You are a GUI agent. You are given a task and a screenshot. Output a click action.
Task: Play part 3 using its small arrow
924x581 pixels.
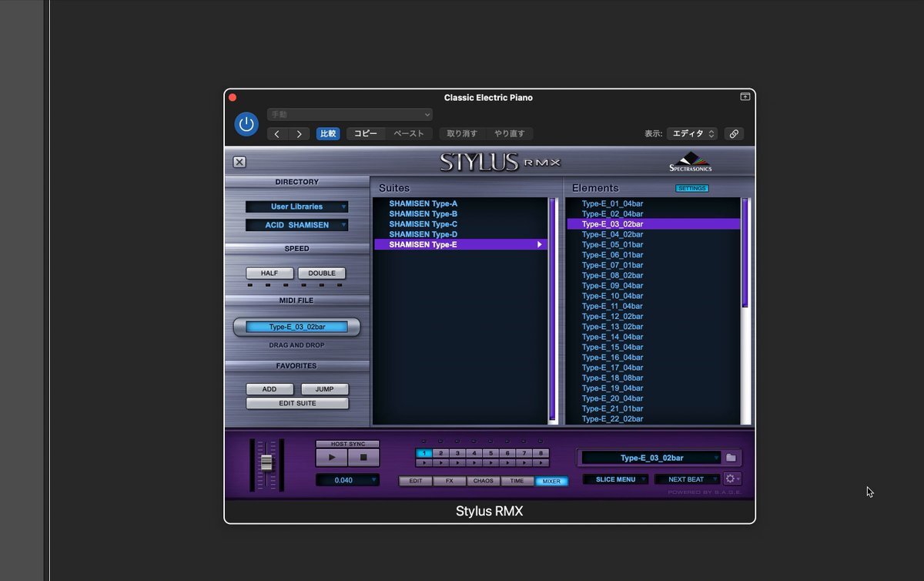pyautogui.click(x=457, y=463)
